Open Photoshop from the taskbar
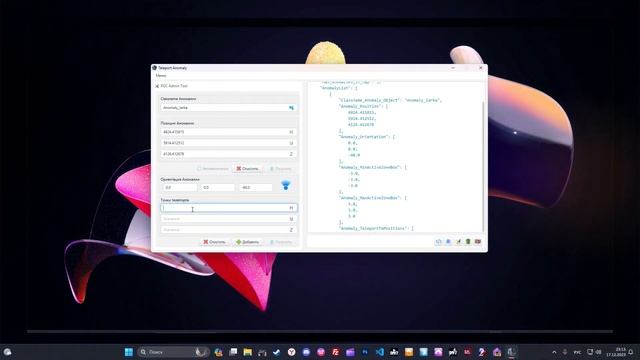The height and width of the screenshot is (360, 640). pyautogui.click(x=365, y=352)
